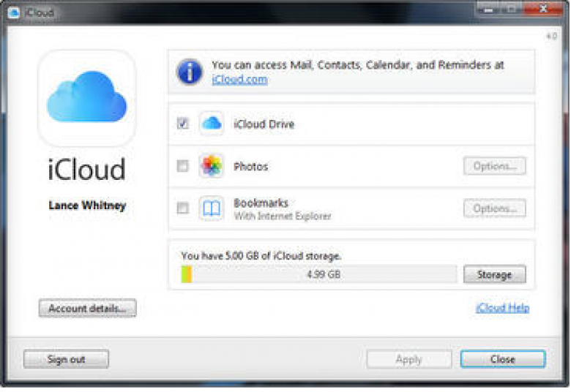571x392 pixels.
Task: Open Account details
Action: [87, 309]
